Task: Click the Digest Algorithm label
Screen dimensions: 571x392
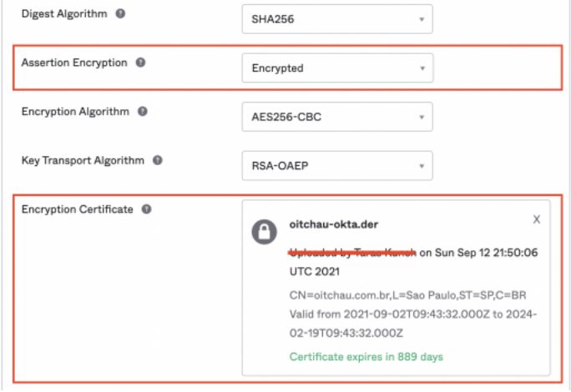Action: click(x=64, y=14)
